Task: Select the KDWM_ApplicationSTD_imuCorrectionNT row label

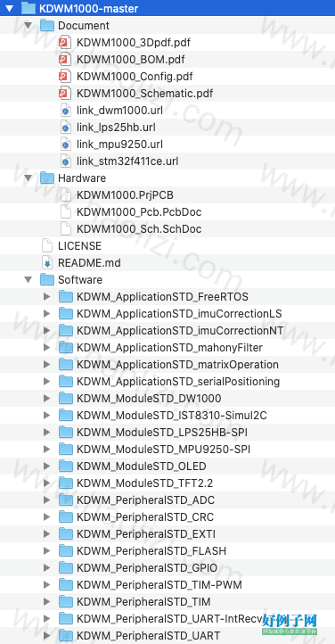Action: tap(180, 331)
